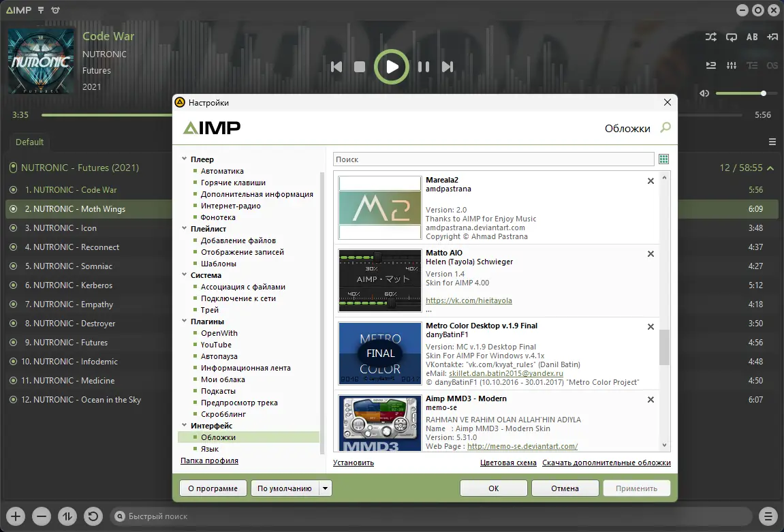
Task: Open the memo-se.deviantart.com link
Action: 522,446
